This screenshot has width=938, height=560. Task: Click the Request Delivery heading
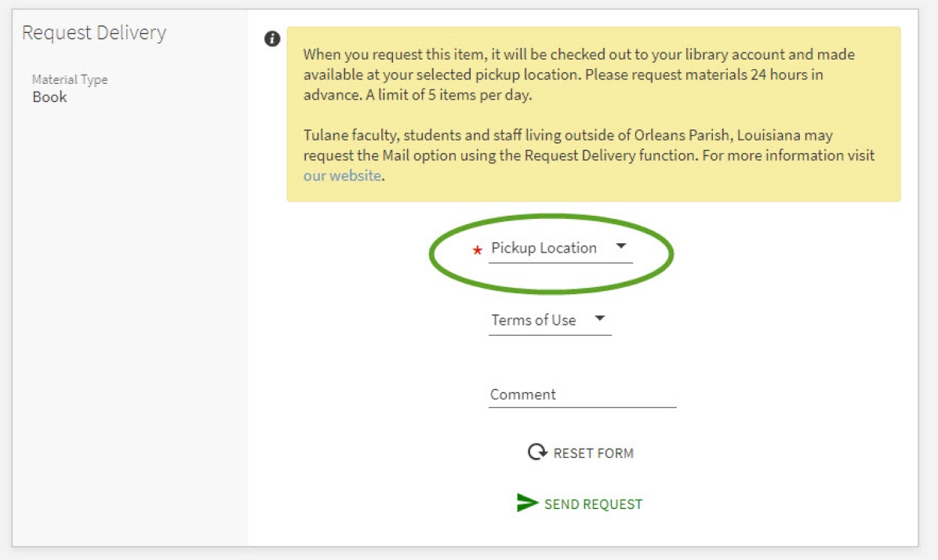click(94, 33)
